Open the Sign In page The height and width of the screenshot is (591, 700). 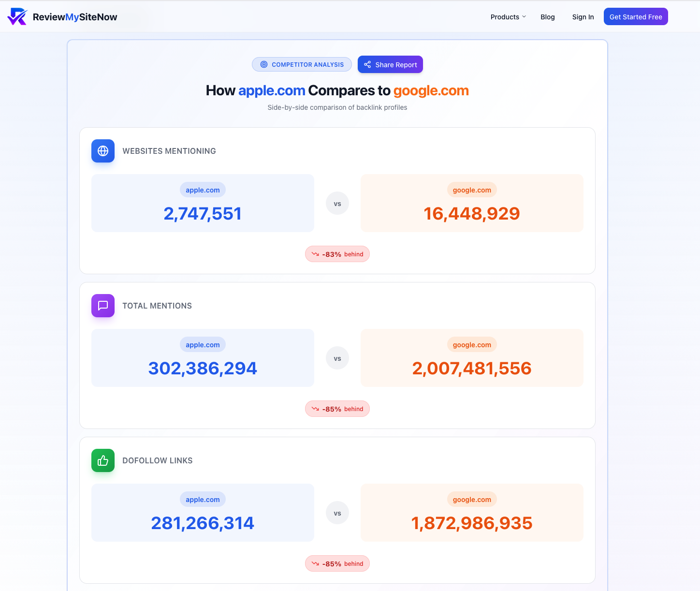[583, 17]
